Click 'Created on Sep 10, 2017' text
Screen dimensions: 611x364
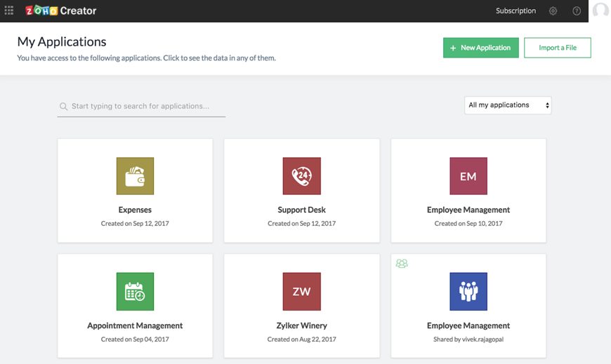pyautogui.click(x=468, y=224)
